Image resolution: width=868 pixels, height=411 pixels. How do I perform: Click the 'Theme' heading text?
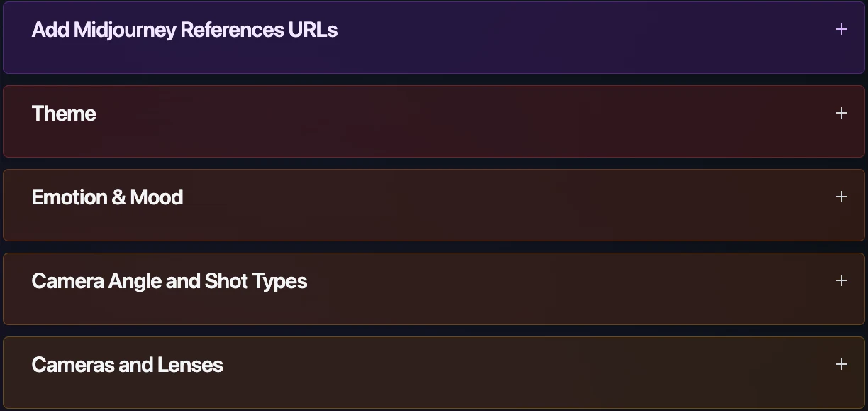[x=64, y=114]
